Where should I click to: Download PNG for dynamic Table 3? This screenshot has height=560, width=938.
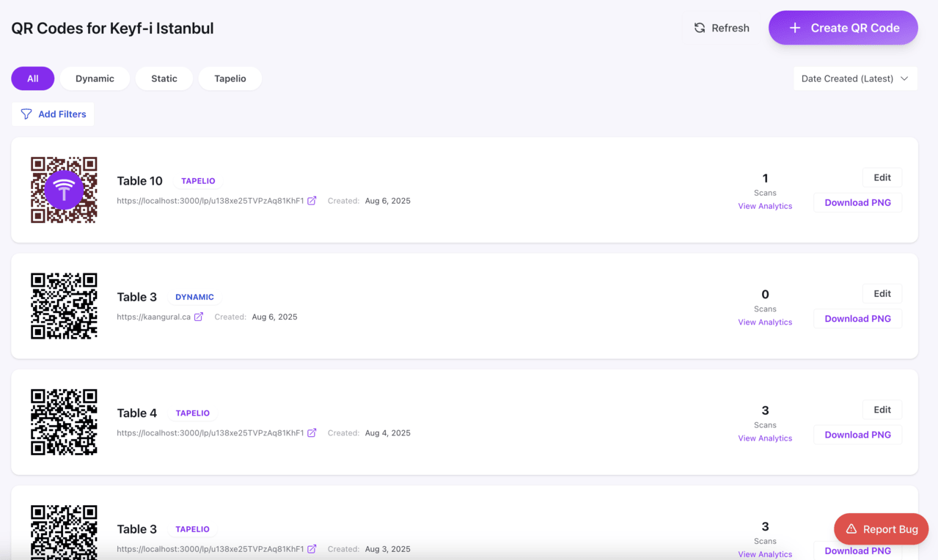(x=858, y=318)
